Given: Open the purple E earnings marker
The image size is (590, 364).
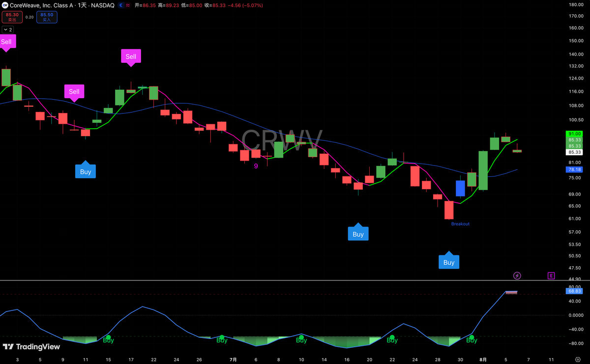Looking at the screenshot, I should pyautogui.click(x=551, y=276).
